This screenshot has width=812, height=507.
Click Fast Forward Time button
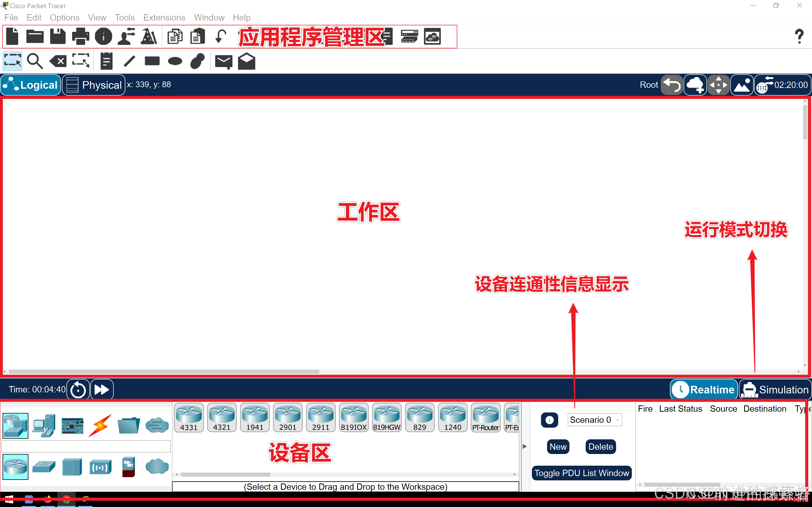point(102,390)
